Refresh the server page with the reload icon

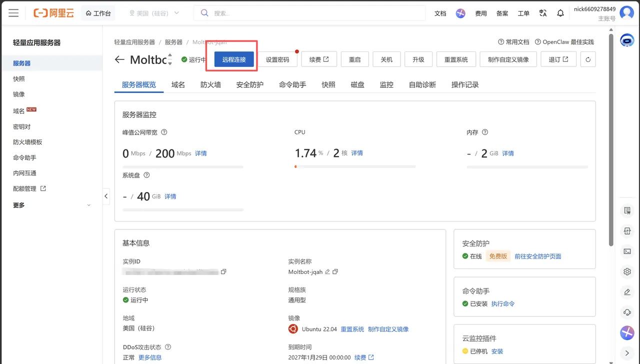(588, 59)
